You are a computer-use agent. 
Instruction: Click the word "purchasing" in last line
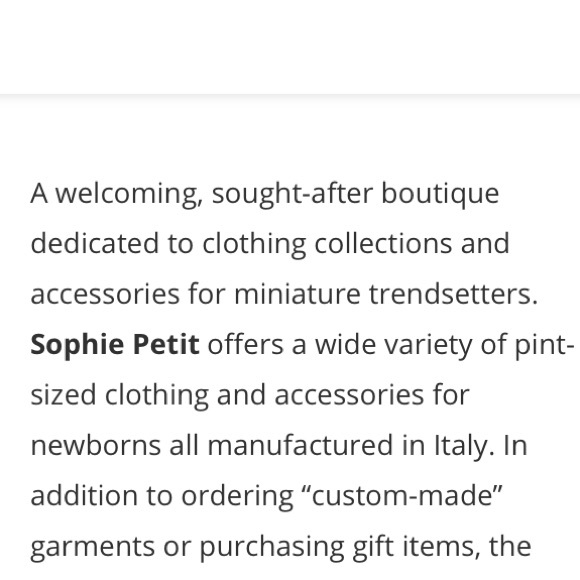pos(272,548)
